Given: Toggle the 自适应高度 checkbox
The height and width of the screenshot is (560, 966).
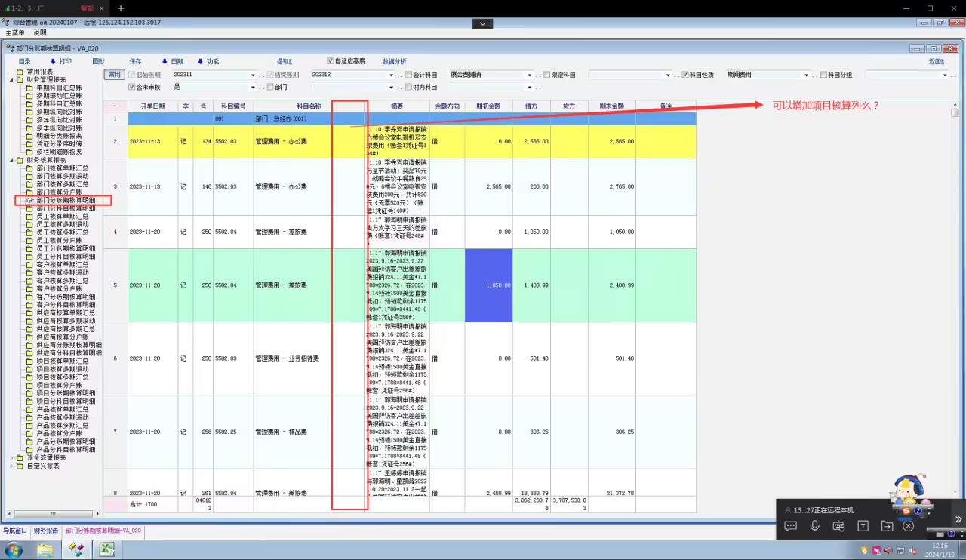Looking at the screenshot, I should click(x=331, y=61).
